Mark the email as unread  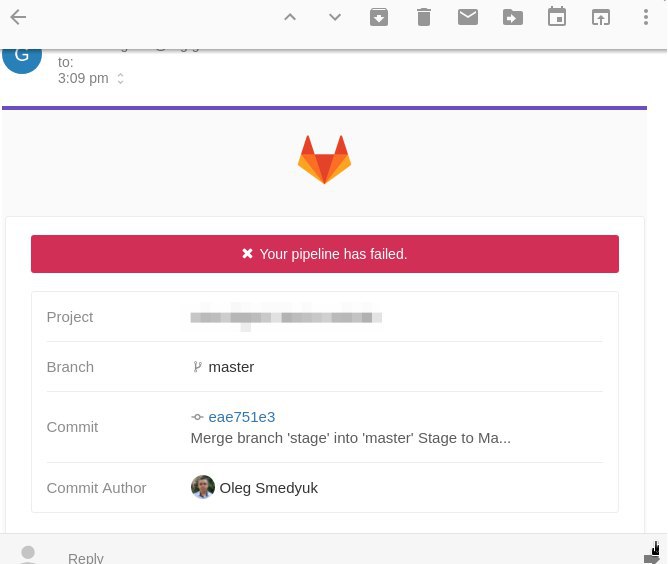(468, 17)
